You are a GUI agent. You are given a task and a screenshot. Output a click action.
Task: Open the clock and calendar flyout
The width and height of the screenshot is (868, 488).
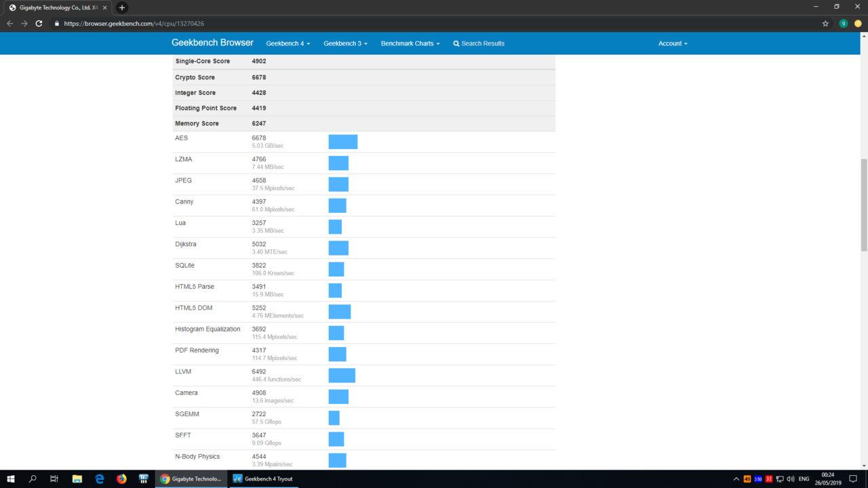point(828,479)
